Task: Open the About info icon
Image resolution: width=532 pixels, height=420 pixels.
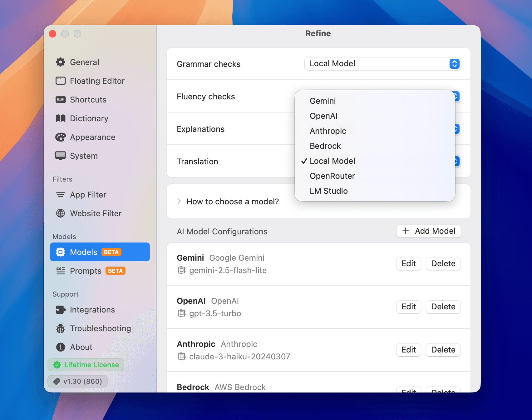Action: point(61,347)
